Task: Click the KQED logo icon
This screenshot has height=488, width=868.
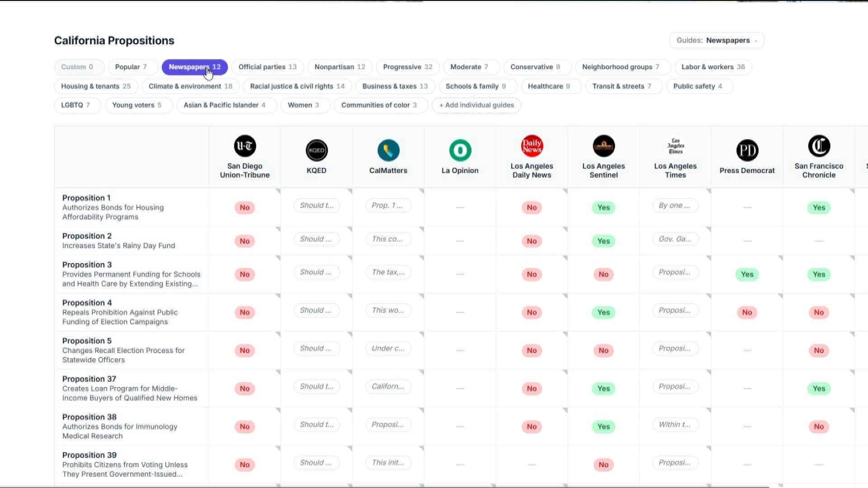Action: [x=316, y=150]
